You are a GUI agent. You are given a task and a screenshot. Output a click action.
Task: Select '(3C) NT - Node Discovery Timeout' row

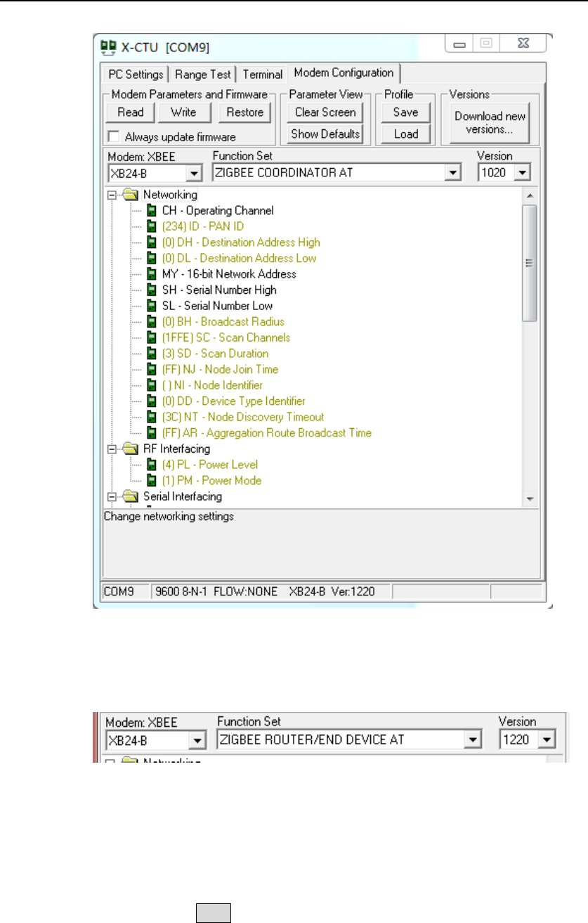coord(243,417)
